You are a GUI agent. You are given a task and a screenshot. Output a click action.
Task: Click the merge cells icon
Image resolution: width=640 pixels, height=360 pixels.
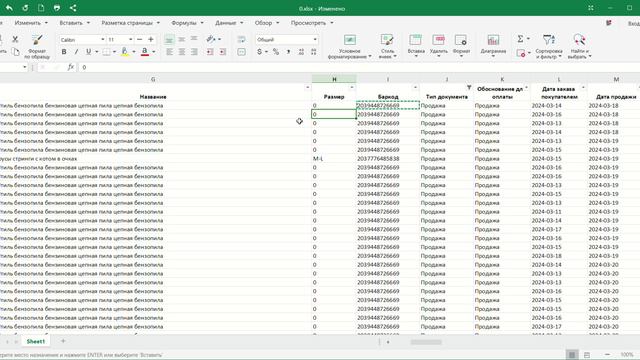241,52
